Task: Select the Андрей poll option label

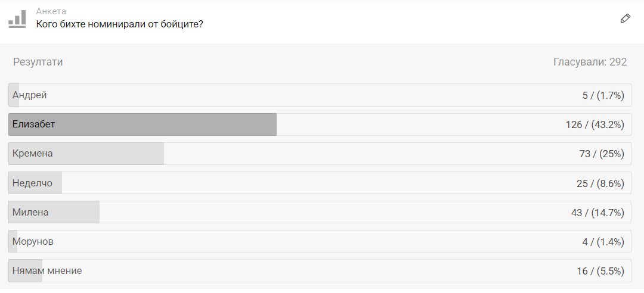Action: coord(30,95)
